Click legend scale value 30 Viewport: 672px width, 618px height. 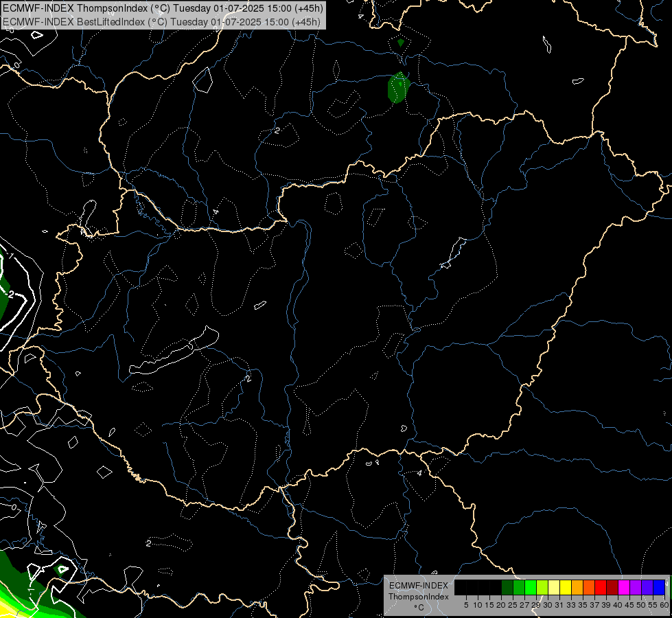point(548,605)
